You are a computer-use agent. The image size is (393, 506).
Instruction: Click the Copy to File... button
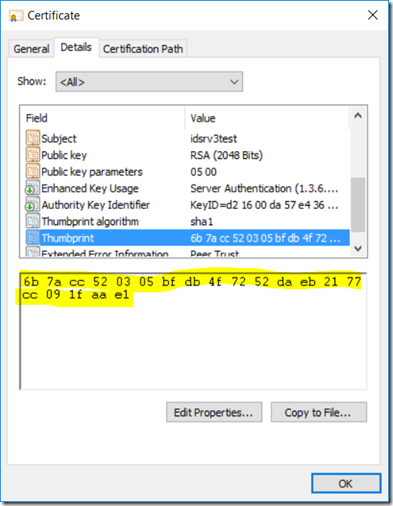pos(319,412)
